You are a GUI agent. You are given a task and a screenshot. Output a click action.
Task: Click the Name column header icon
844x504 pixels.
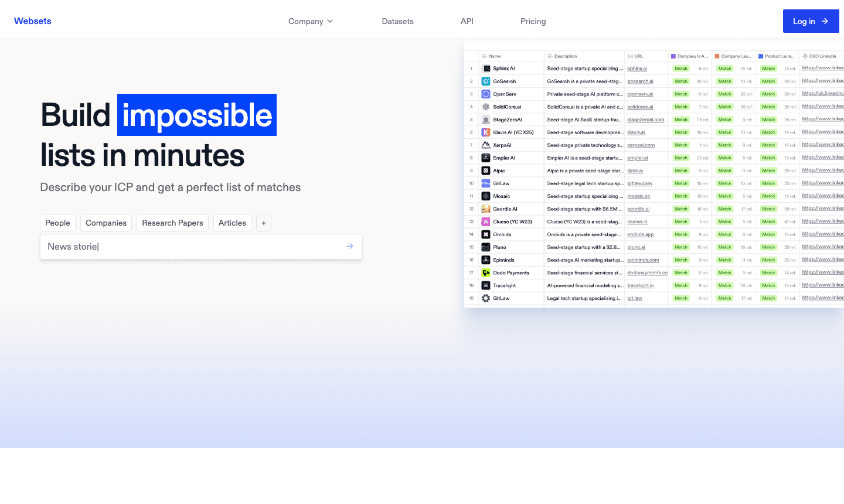[485, 56]
